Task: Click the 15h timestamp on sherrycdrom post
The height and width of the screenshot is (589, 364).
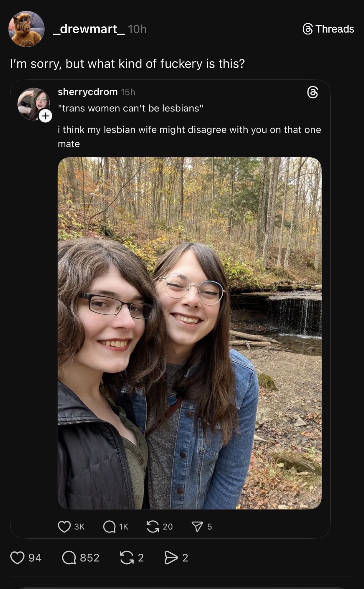Action: point(128,92)
